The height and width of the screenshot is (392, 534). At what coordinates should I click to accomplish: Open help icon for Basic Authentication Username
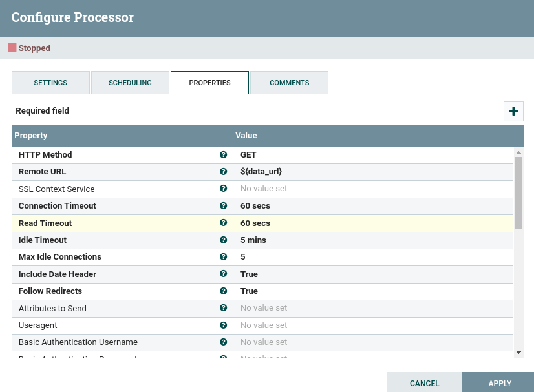pyautogui.click(x=224, y=342)
